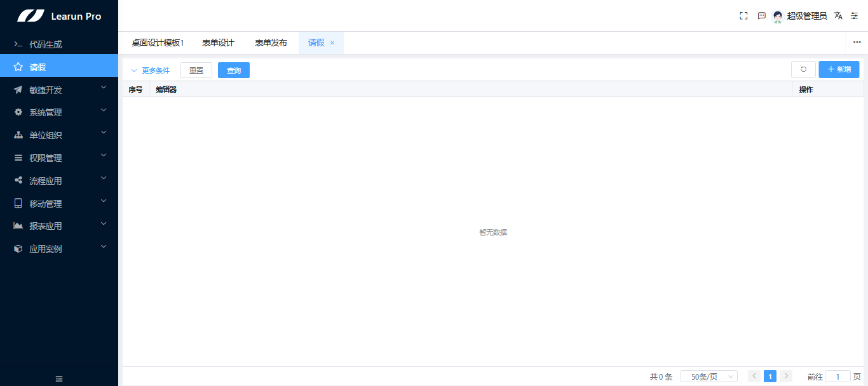Click the mobile phone icon for 移动管理
This screenshot has width=868, height=386.
click(18, 204)
